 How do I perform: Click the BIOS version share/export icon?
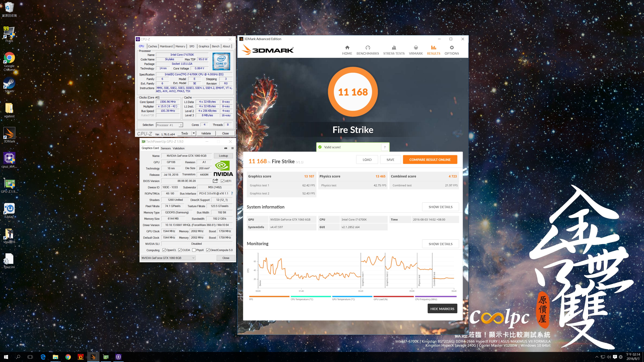(x=215, y=181)
